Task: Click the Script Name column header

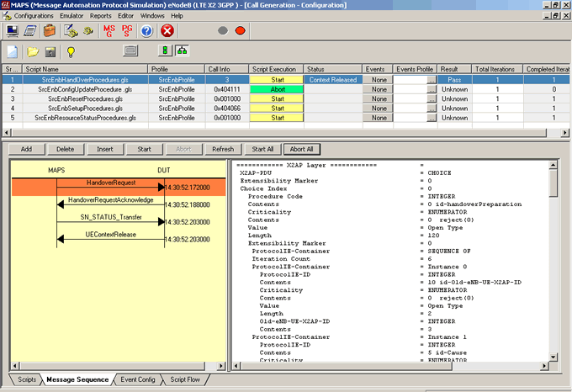Action: [85, 69]
